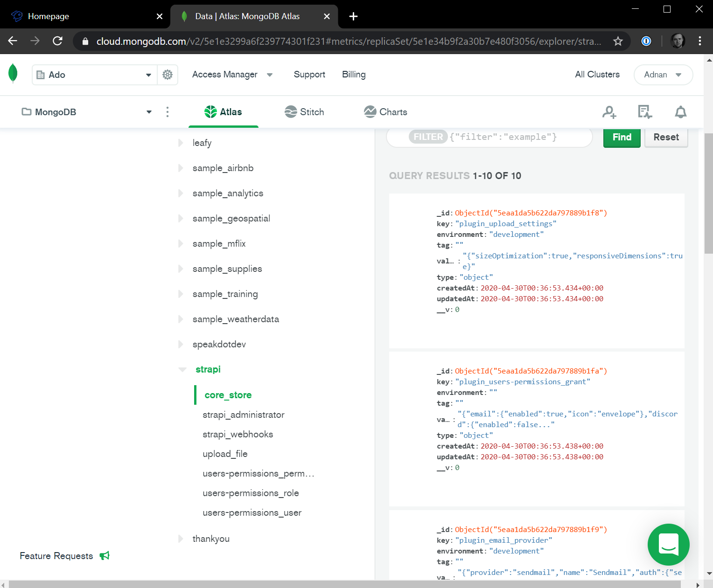
Task: Collapse the strapi database
Action: click(182, 369)
